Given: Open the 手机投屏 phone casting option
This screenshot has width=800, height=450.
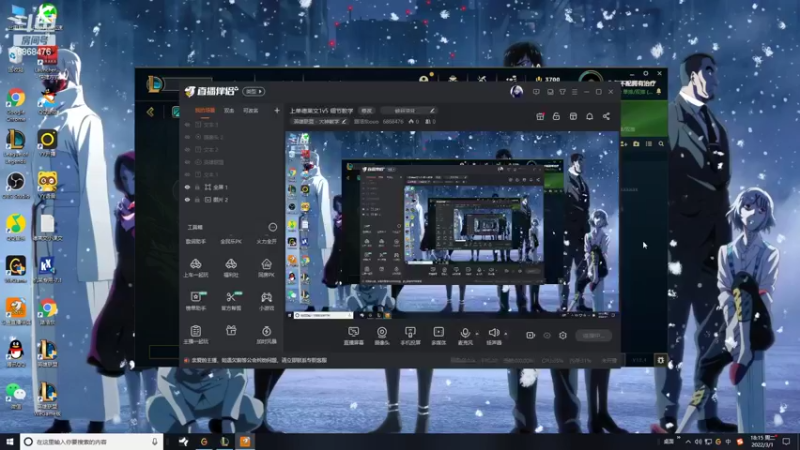Looking at the screenshot, I should (410, 336).
